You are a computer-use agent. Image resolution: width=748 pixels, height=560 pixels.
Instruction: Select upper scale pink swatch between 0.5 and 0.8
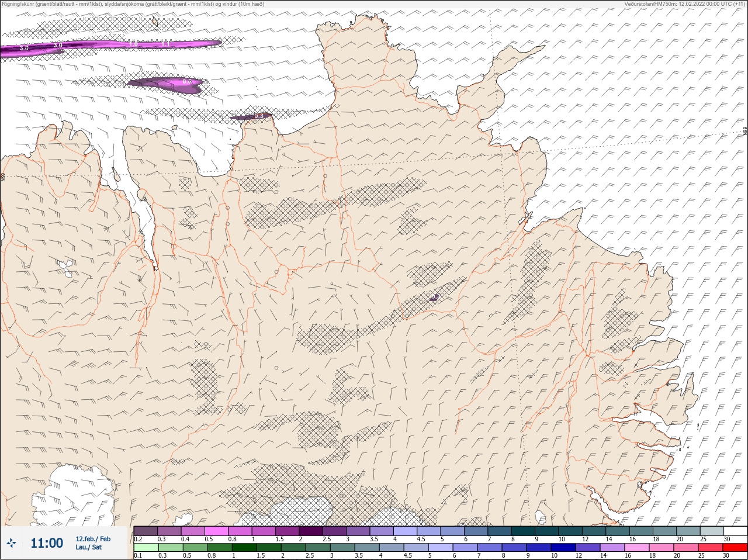pyautogui.click(x=216, y=531)
